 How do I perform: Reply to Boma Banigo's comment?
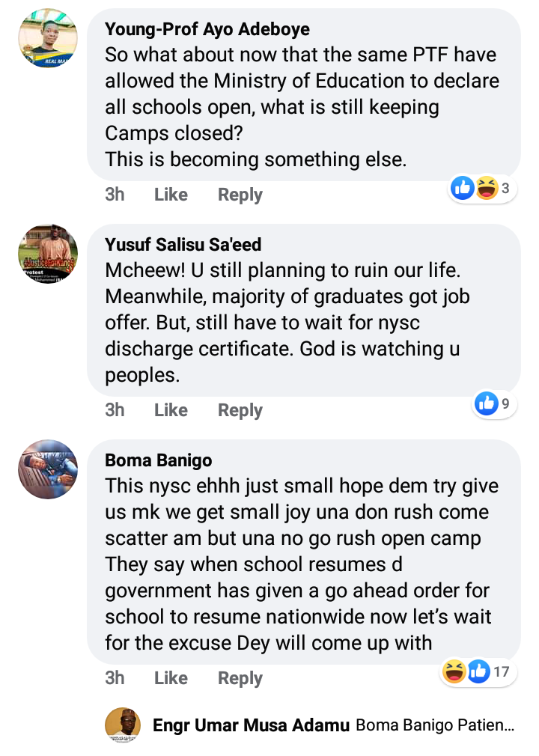[x=240, y=678]
